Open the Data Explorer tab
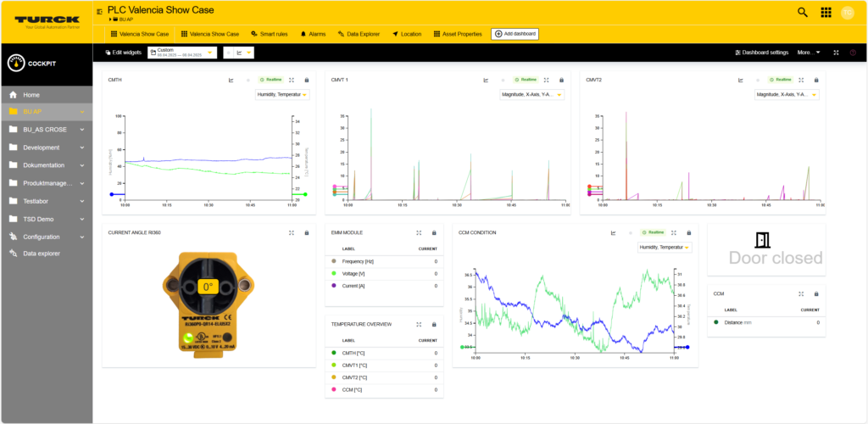 click(359, 34)
